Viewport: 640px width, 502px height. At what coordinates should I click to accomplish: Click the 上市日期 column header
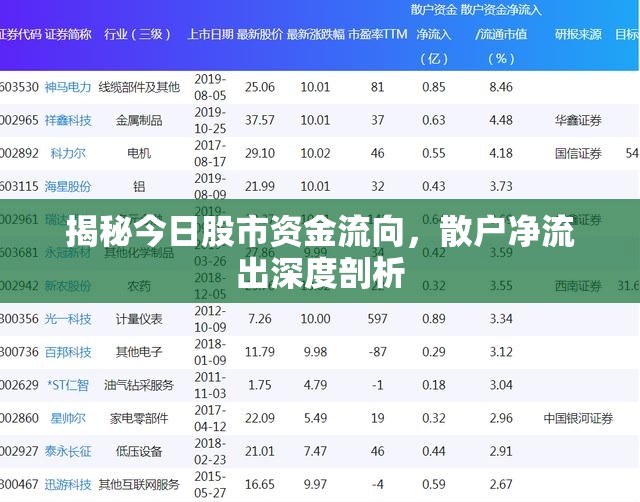210,34
